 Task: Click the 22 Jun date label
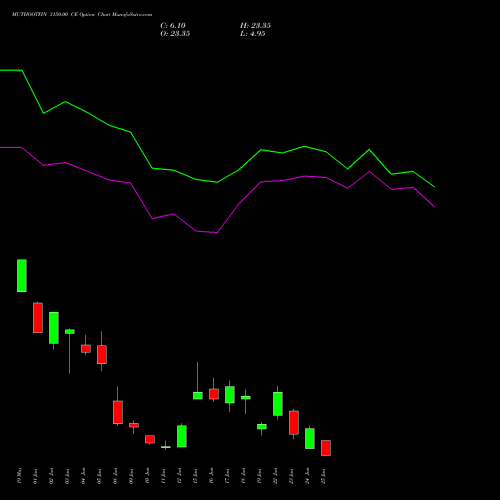(275, 476)
